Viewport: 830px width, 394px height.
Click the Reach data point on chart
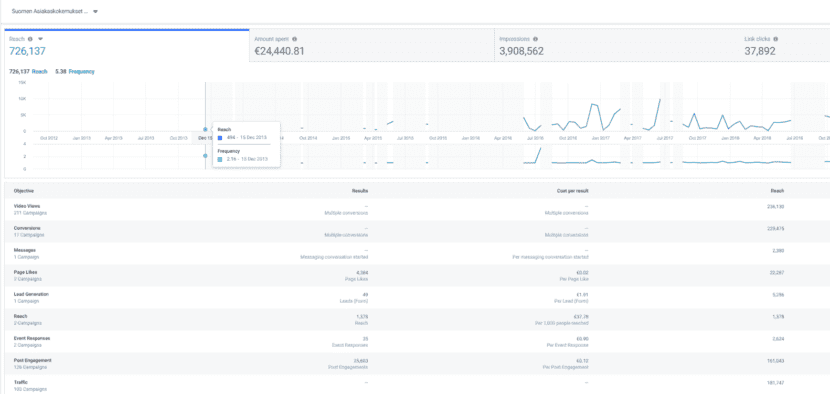(x=205, y=129)
